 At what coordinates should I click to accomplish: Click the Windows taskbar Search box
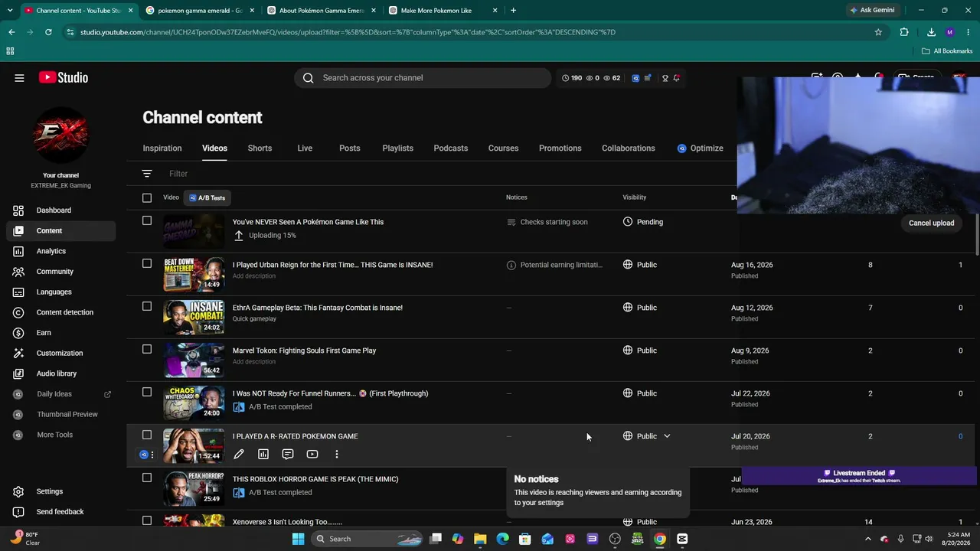[368, 539]
